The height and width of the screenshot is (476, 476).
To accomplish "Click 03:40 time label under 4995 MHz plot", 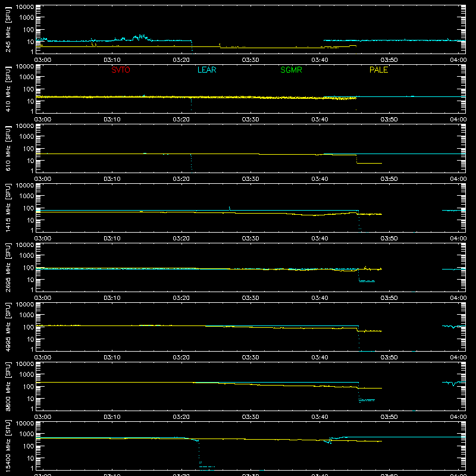I will point(320,358).
